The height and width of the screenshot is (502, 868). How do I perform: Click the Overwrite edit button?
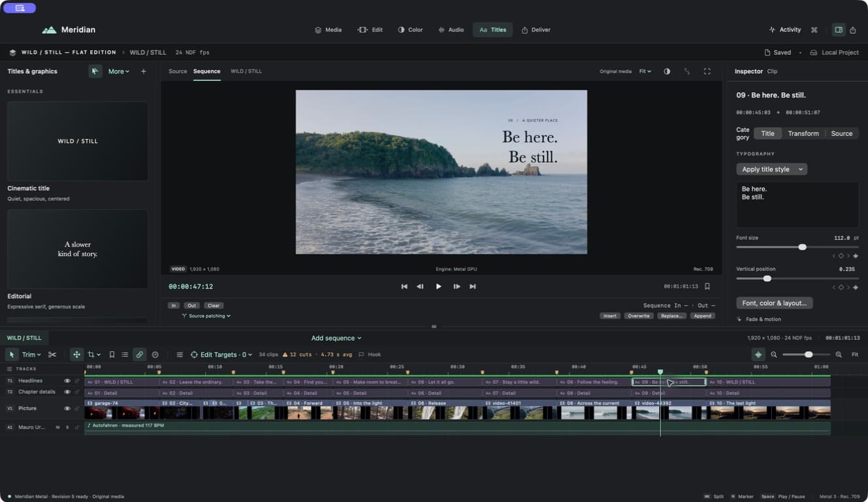coord(638,316)
